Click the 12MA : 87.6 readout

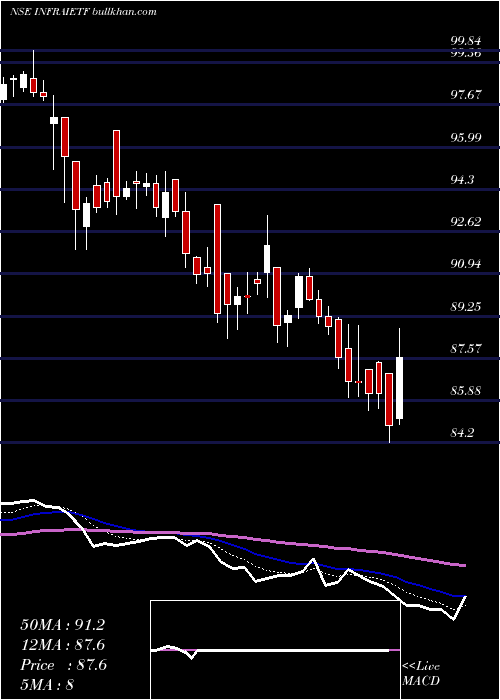(x=63, y=645)
